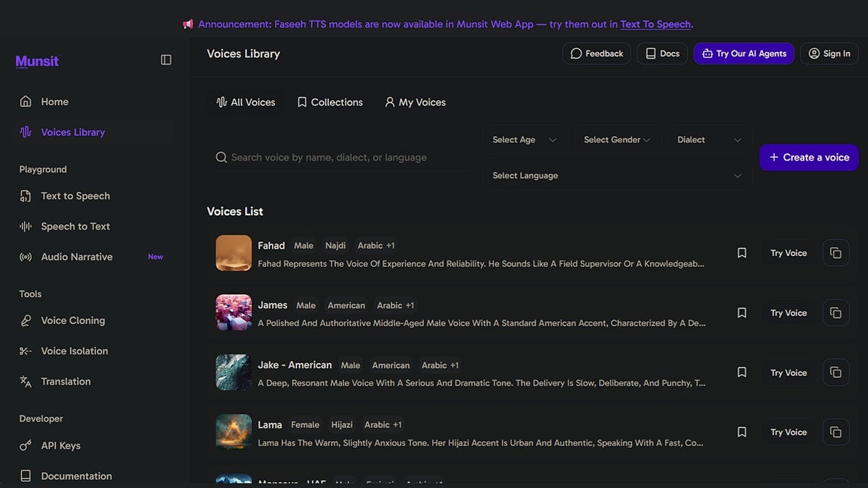Viewport: 868px width, 488px height.
Task: Open the Select Gender dropdown
Action: click(616, 140)
